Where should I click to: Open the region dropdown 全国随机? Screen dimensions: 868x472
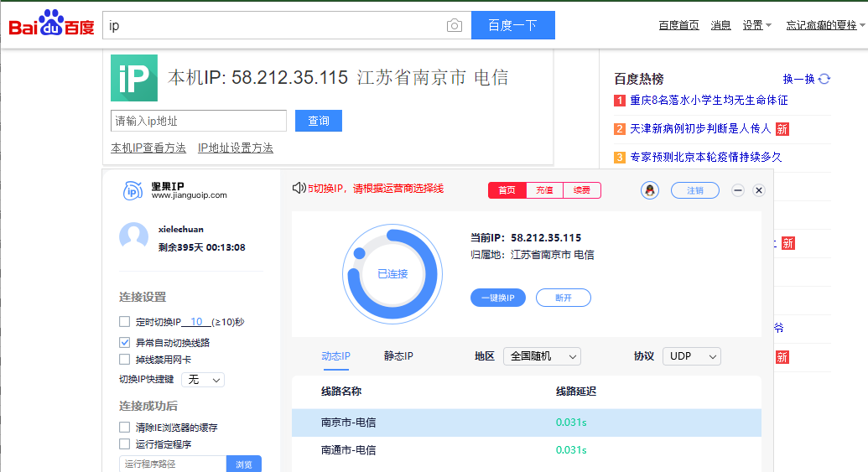pyautogui.click(x=542, y=356)
